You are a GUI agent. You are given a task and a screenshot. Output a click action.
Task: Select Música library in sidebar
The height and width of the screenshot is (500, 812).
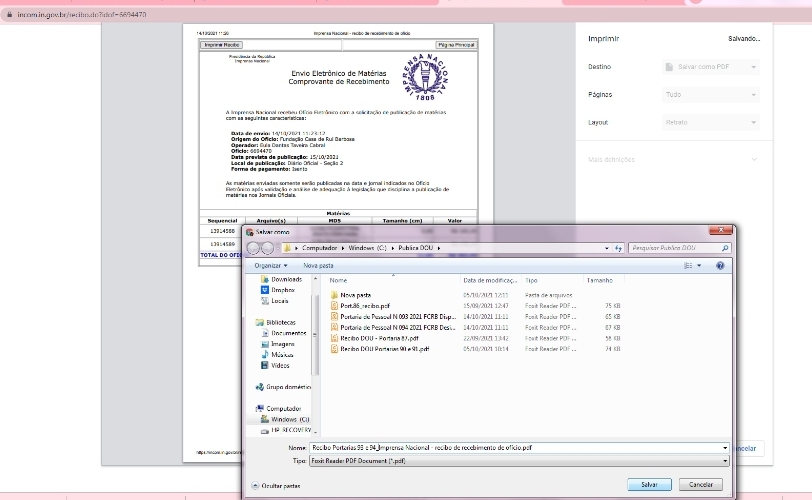click(282, 354)
